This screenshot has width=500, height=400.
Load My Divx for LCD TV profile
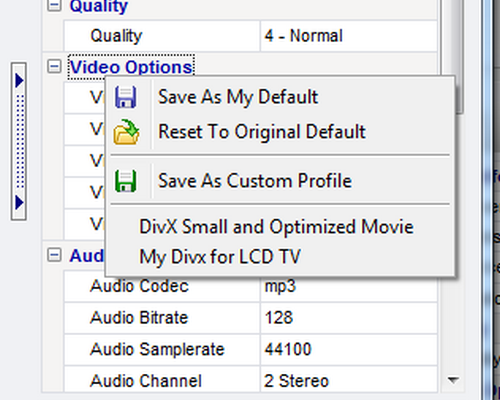[x=280, y=257]
